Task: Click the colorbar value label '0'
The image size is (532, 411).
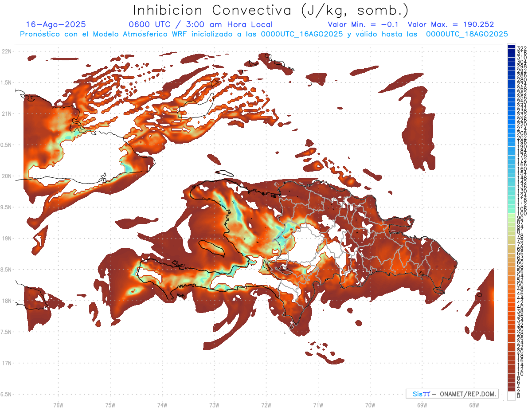Action: click(519, 395)
